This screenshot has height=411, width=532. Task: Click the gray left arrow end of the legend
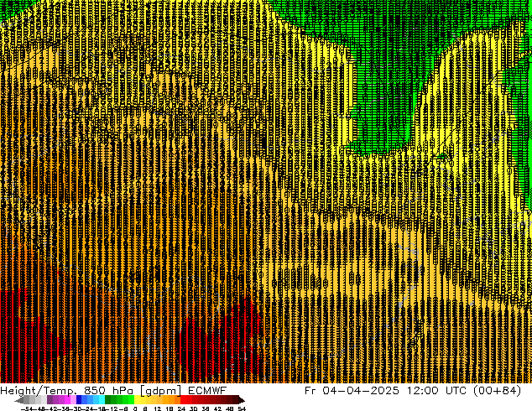(x=19, y=400)
